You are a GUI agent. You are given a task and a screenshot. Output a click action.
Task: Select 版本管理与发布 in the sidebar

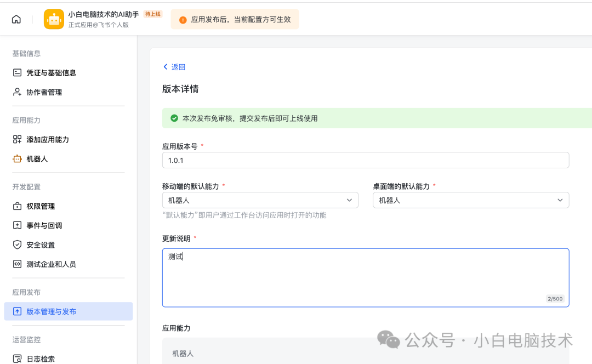[x=69, y=311]
